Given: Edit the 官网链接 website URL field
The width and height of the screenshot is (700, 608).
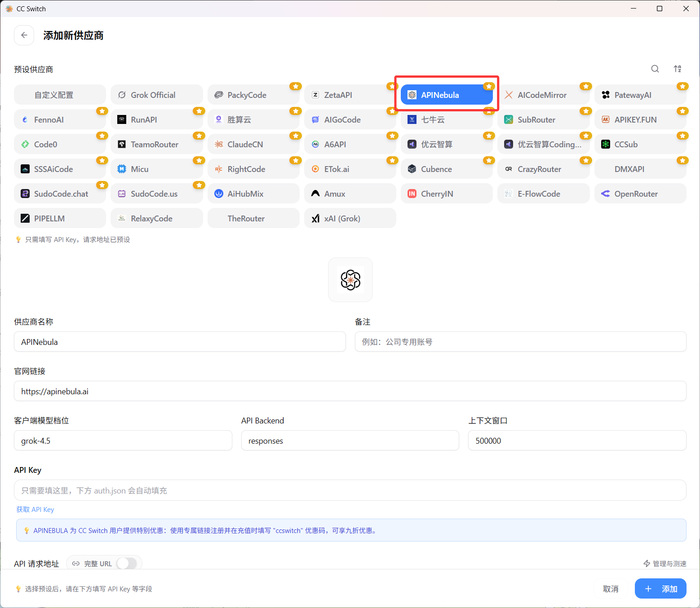Looking at the screenshot, I should tap(350, 391).
